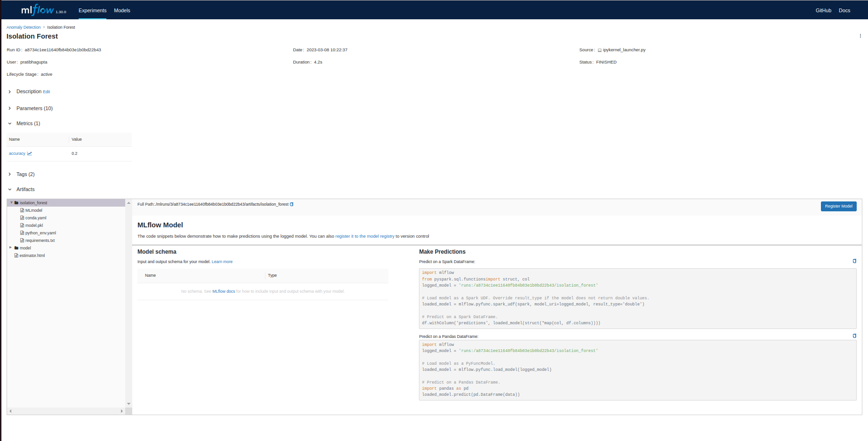Go to Anomaly Detection breadcrumb
The width and height of the screenshot is (868, 441).
(x=24, y=27)
